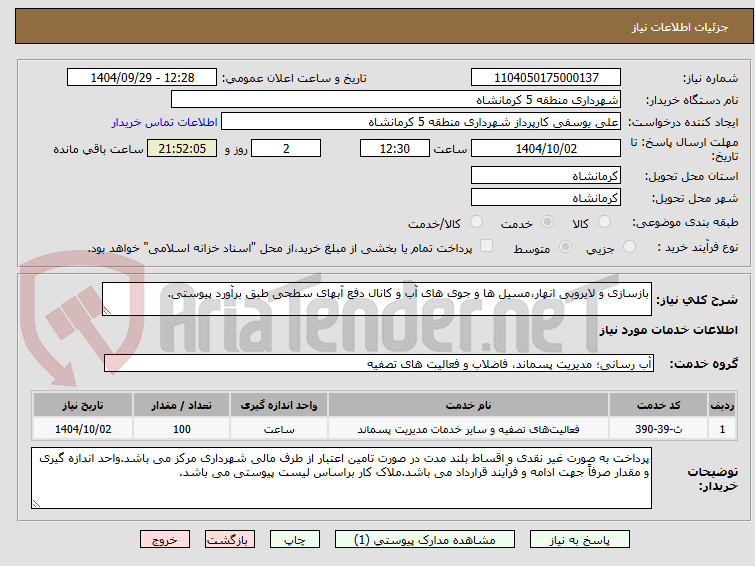Click the response deadline date 1404/10/02 field

coord(546,148)
